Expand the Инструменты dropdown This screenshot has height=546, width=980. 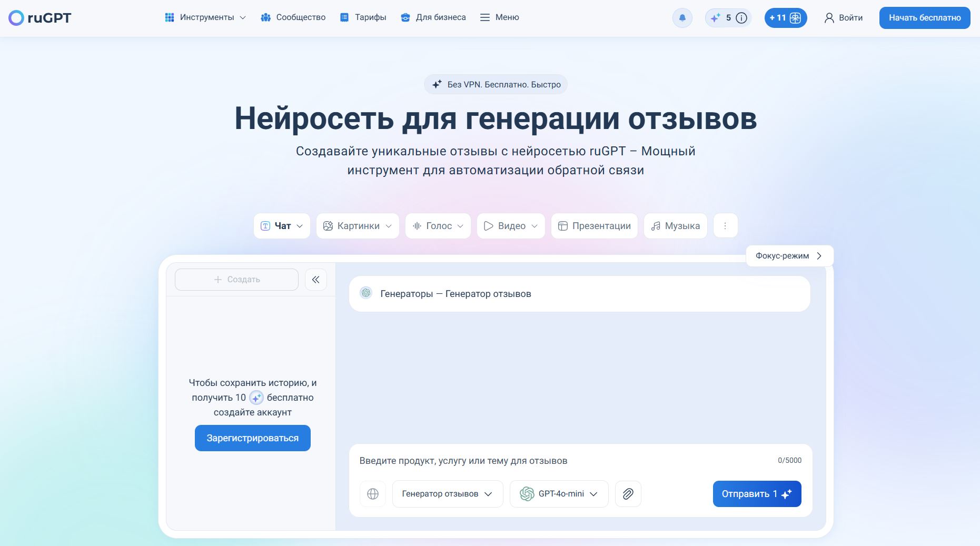pos(205,17)
